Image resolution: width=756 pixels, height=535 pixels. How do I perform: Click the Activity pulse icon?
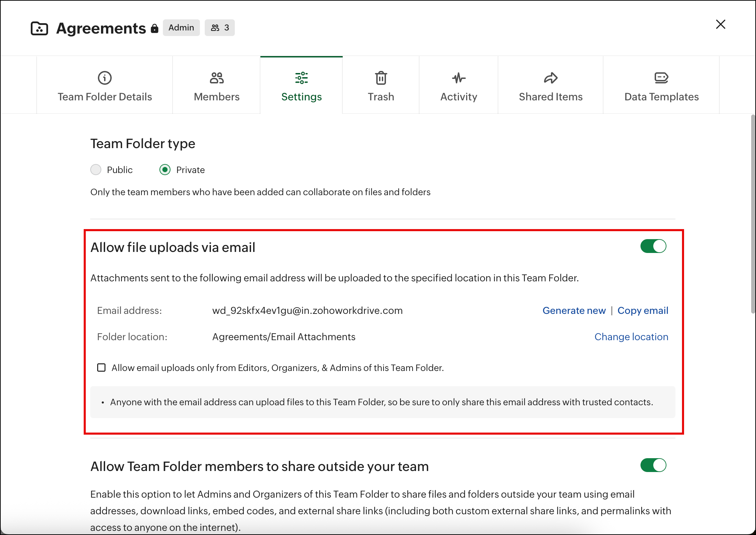coord(459,78)
